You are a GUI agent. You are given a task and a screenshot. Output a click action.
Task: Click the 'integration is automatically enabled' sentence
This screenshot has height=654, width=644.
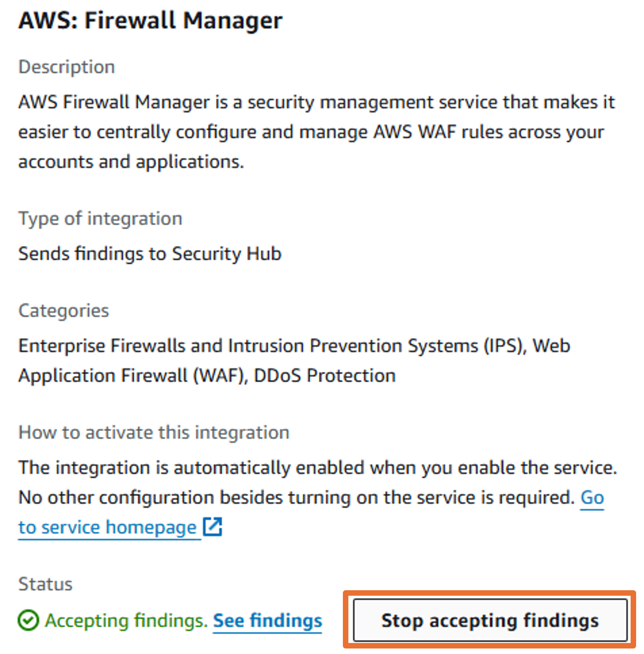coord(318,468)
